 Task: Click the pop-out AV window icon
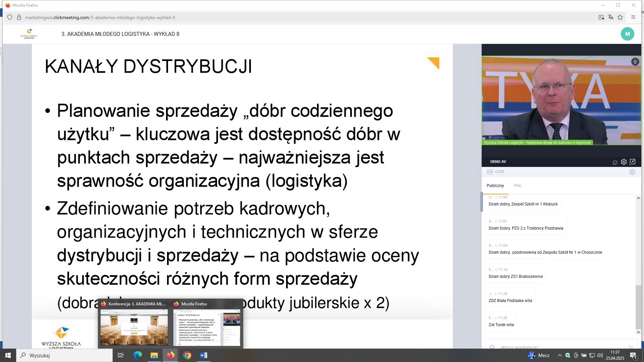tap(633, 162)
